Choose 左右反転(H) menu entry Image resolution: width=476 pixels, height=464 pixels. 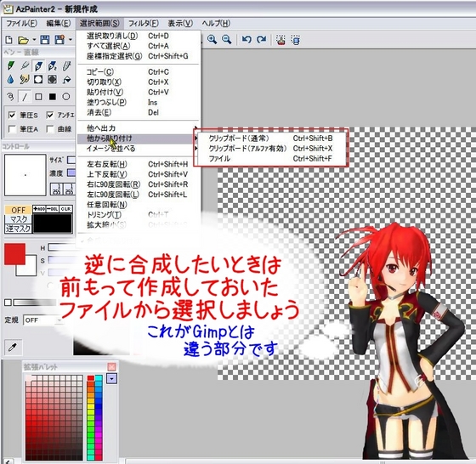[138, 165]
